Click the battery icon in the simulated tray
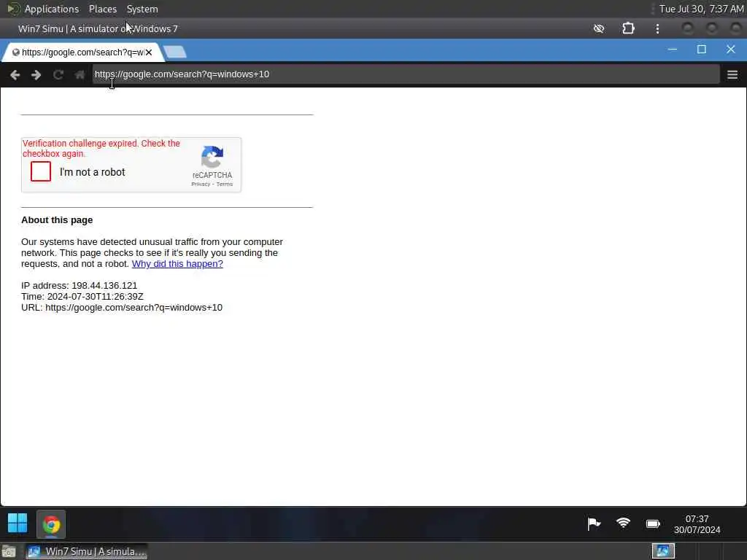The height and width of the screenshot is (560, 747). point(653,524)
